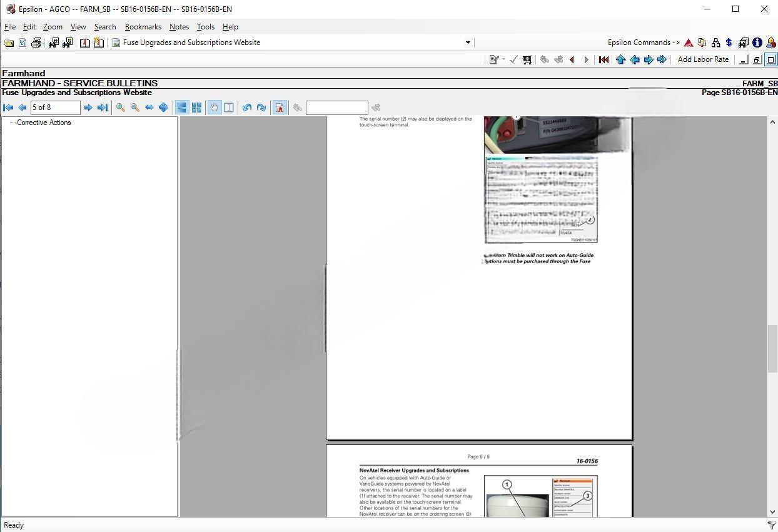
Task: Open the Bookmarks menu
Action: (143, 27)
